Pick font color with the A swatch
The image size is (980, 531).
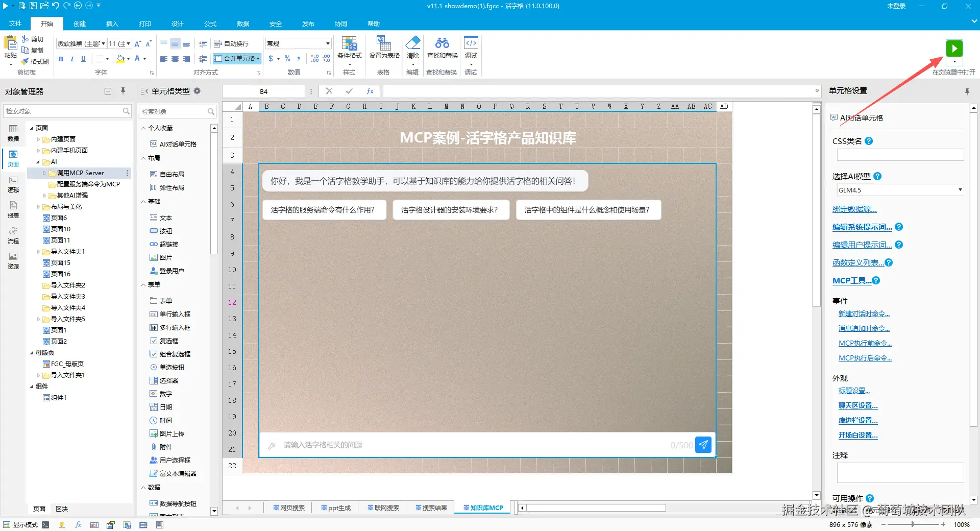137,59
